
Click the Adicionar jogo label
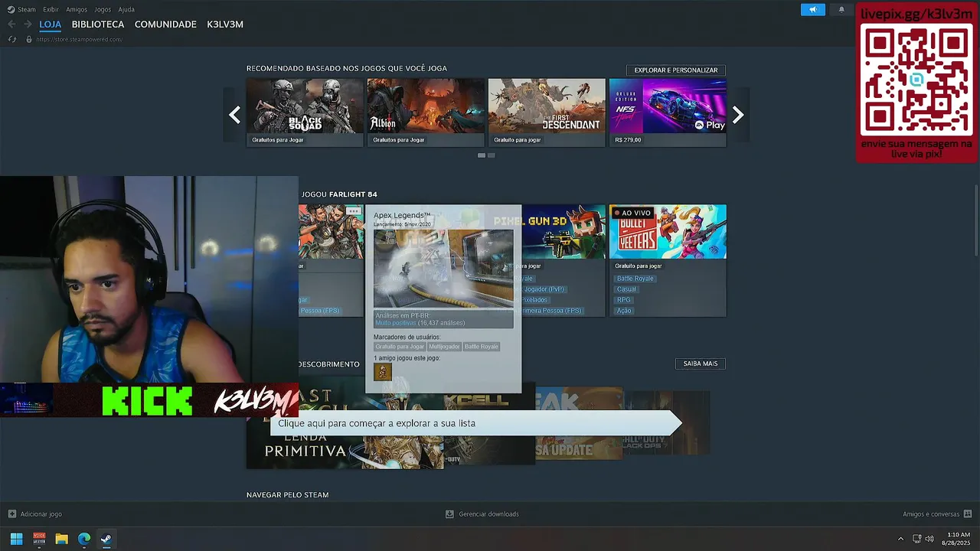point(41,514)
